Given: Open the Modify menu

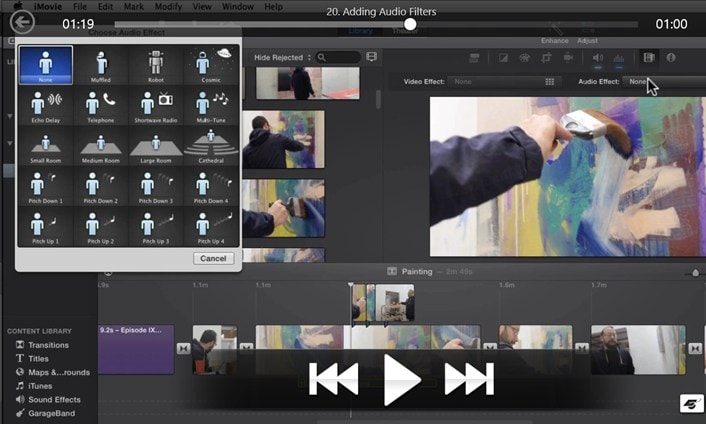Looking at the screenshot, I should [x=168, y=7].
